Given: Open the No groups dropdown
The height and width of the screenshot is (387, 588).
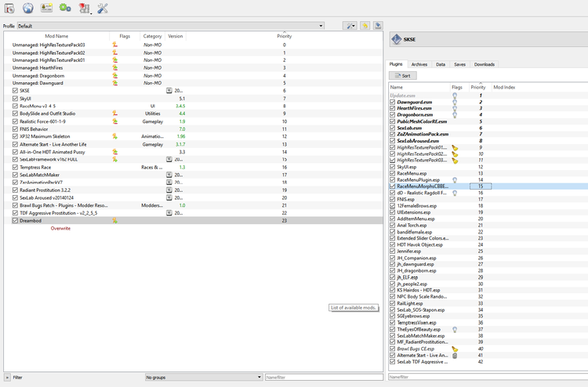Looking at the screenshot, I should (204, 378).
